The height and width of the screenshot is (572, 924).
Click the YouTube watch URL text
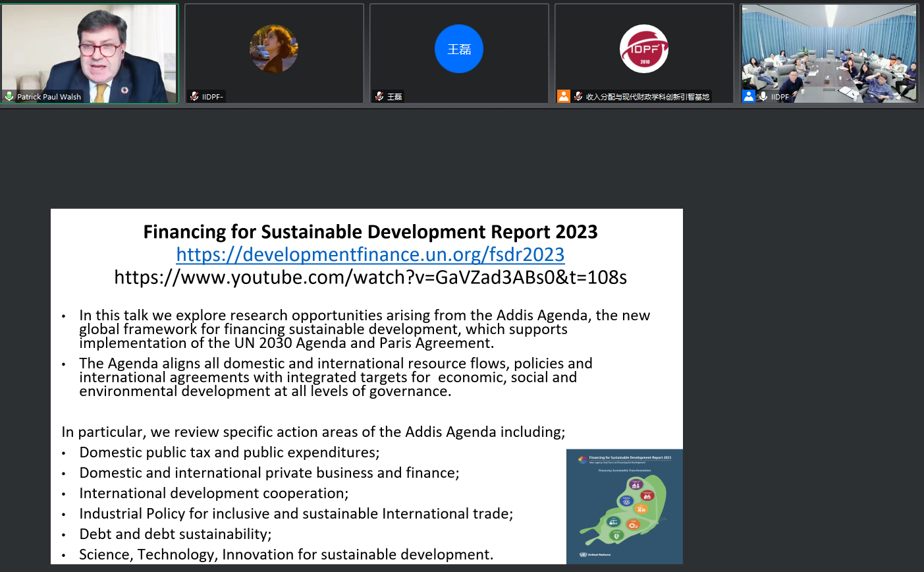coord(370,277)
